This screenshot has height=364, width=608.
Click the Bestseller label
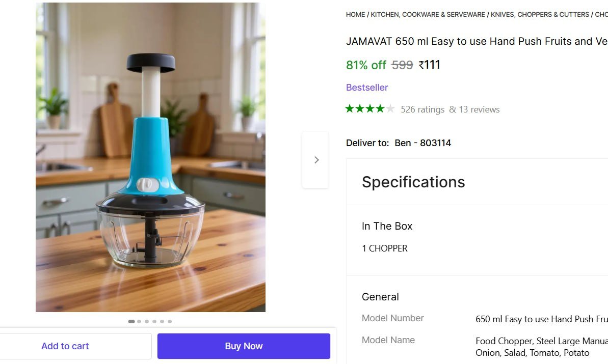click(367, 87)
